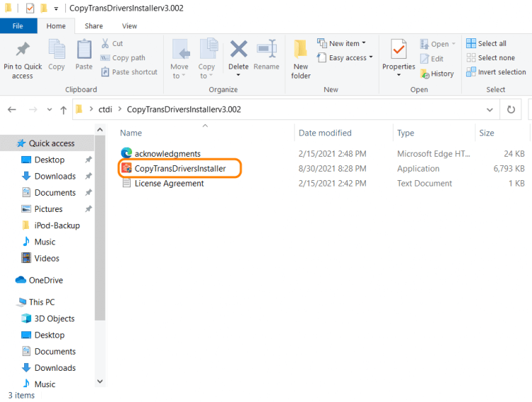The image size is (532, 402).
Task: Click the Properties checkmark icon
Action: pos(399,49)
